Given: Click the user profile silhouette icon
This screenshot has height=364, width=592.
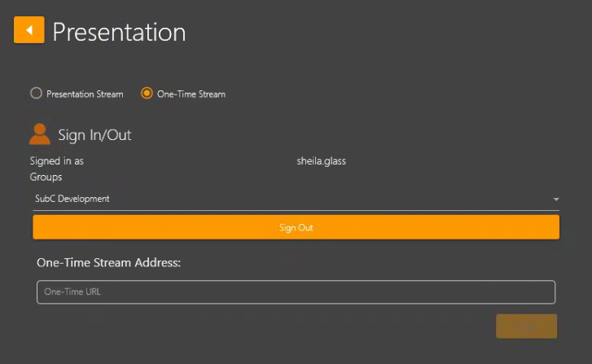Looking at the screenshot, I should click(40, 134).
